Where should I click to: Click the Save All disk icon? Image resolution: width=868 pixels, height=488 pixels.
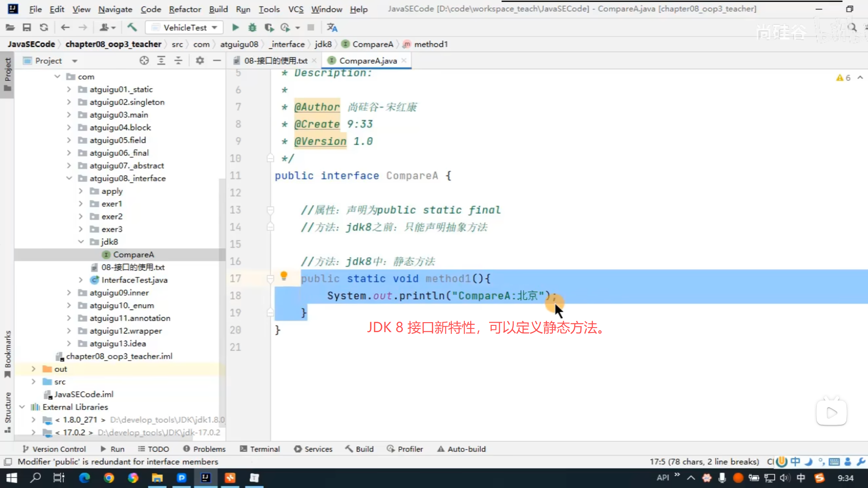coord(27,28)
